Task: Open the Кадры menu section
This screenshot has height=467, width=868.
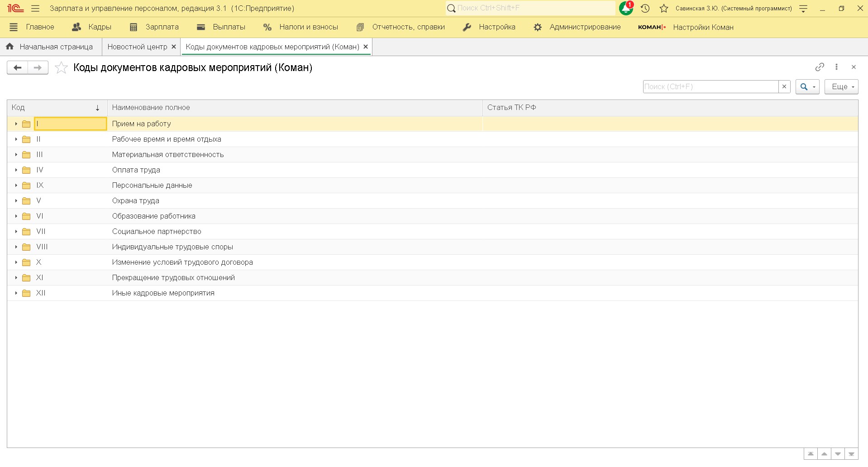Action: point(92,27)
